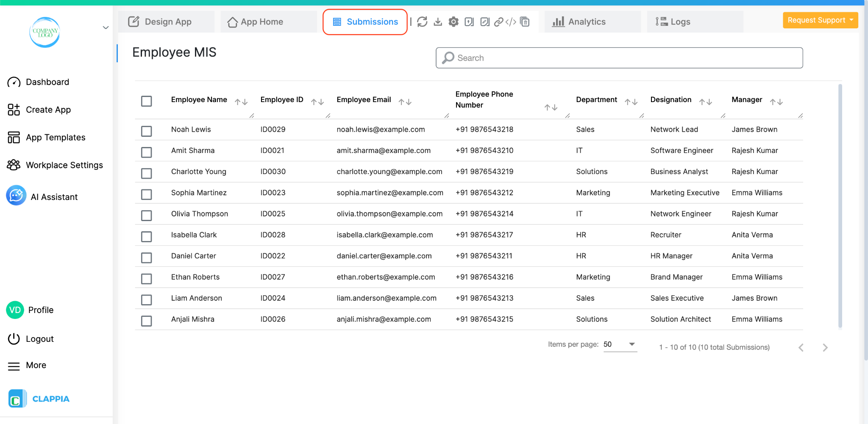Select the Liam Anderson row checkbox
Screen dimensions: 868x424
(x=147, y=300)
